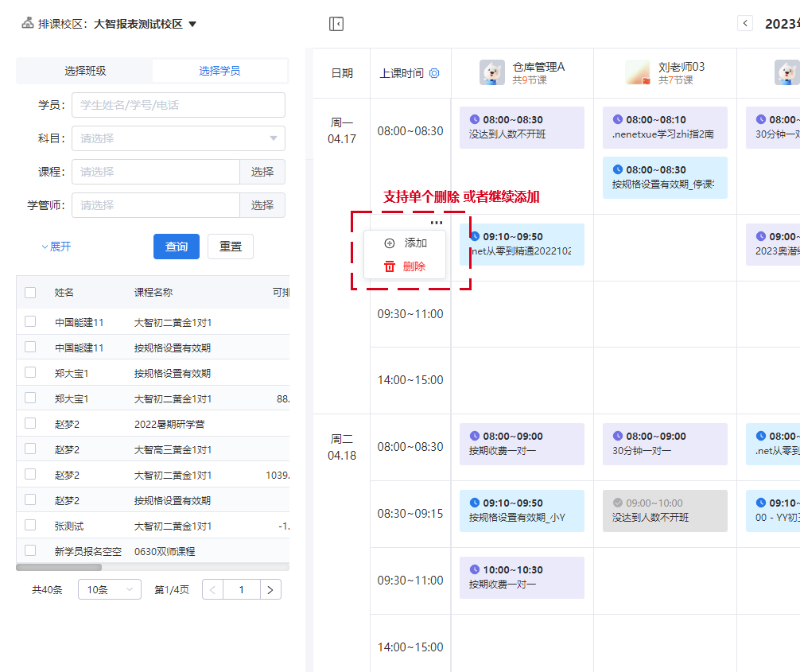Switch to the 选择学员 tab
The height and width of the screenshot is (672, 800).
(219, 71)
